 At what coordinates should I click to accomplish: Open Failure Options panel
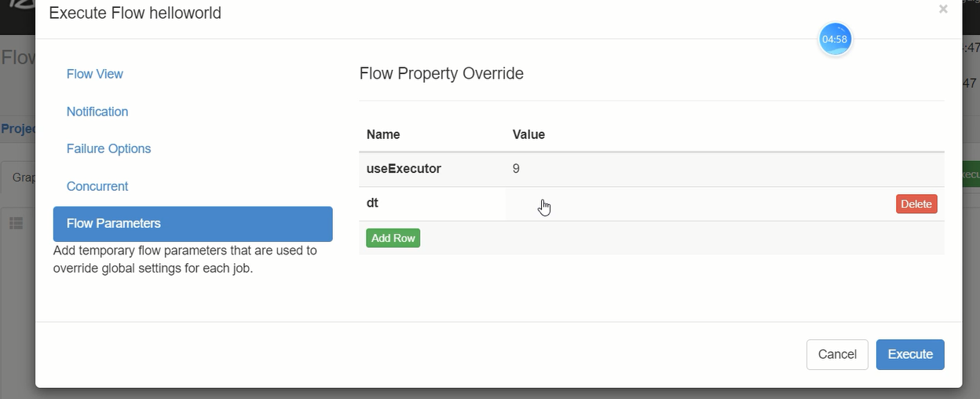pyautogui.click(x=108, y=148)
